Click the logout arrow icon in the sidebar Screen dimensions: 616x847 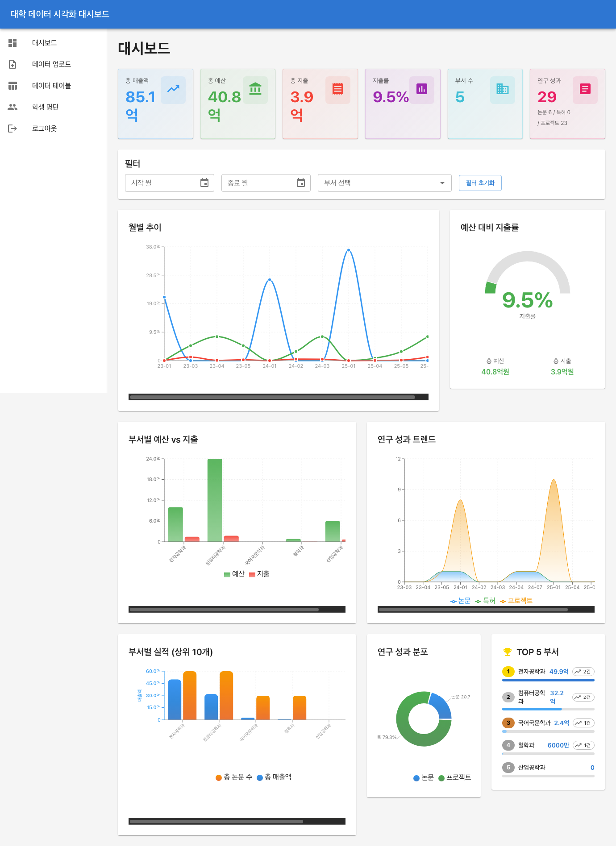point(12,129)
